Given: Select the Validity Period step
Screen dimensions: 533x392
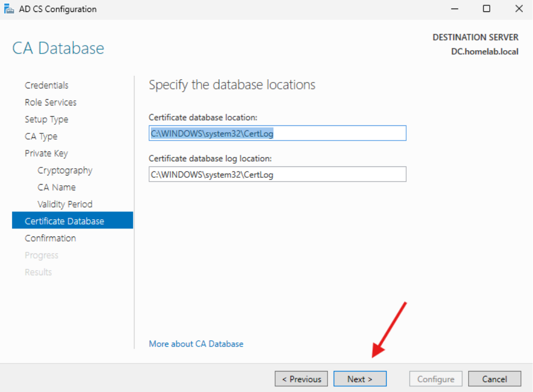Looking at the screenshot, I should click(64, 203).
